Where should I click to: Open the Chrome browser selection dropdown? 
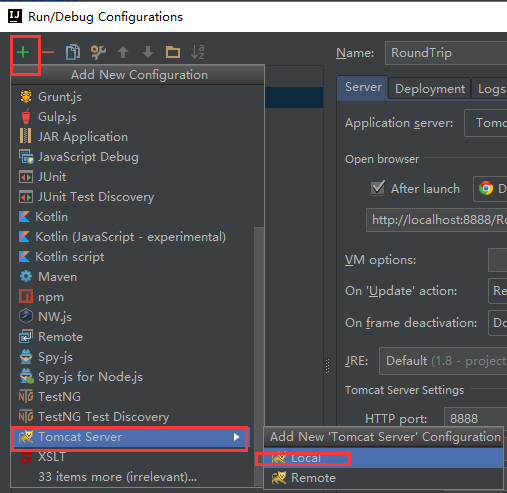pyautogui.click(x=490, y=189)
